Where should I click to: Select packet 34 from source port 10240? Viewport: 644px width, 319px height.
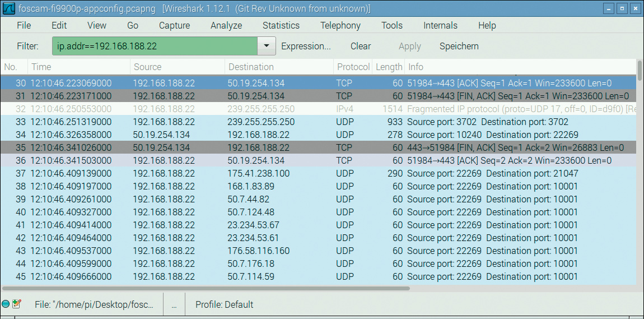[x=318, y=135]
